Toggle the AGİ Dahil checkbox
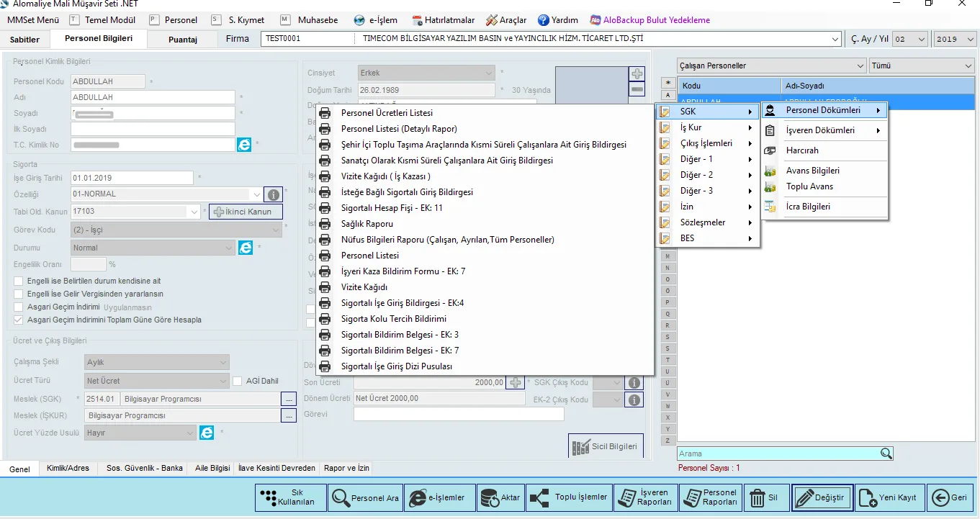 238,381
